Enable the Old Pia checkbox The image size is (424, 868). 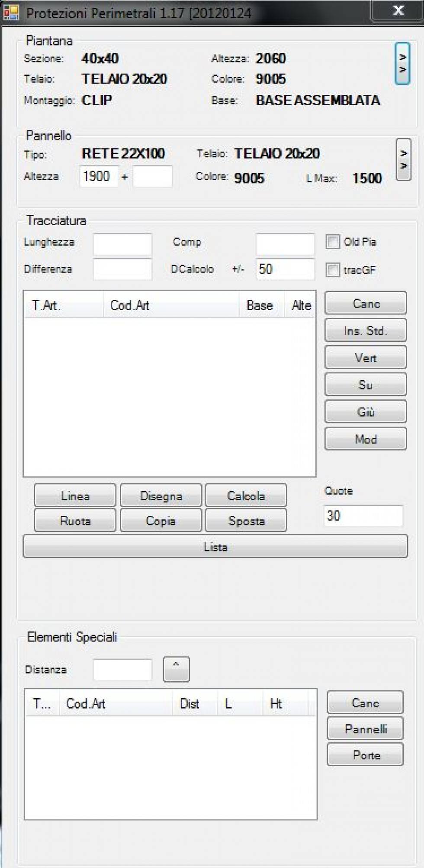(x=332, y=242)
